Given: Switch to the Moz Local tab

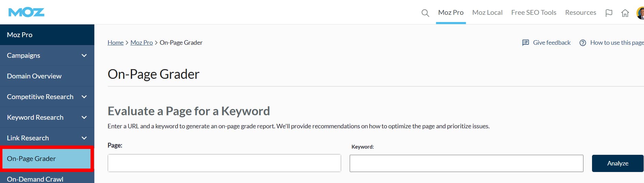Looking at the screenshot, I should coord(487,12).
